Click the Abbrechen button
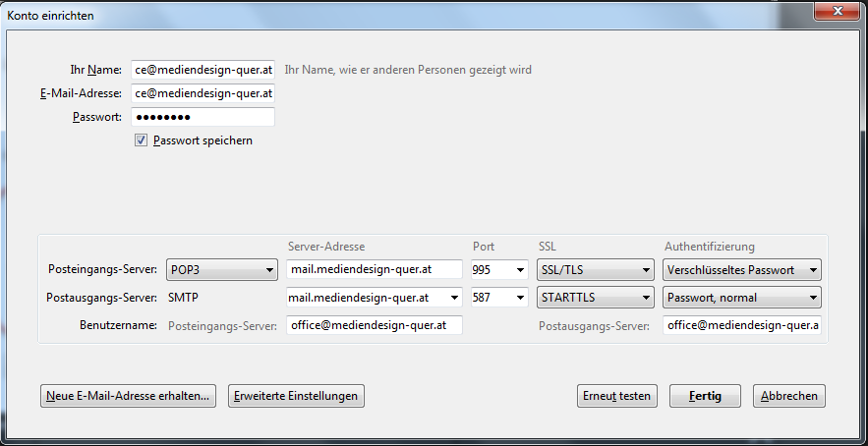 [x=788, y=396]
